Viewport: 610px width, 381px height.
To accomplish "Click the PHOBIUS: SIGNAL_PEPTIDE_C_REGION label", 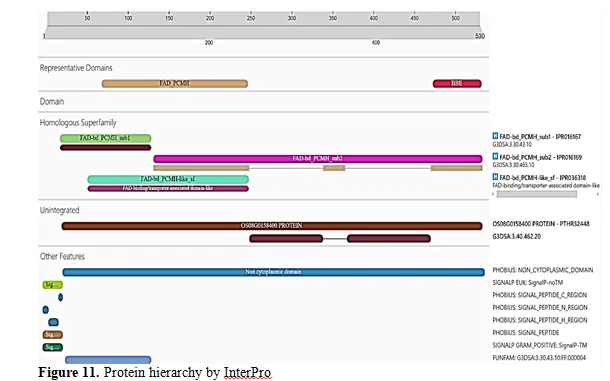I will pos(540,295).
